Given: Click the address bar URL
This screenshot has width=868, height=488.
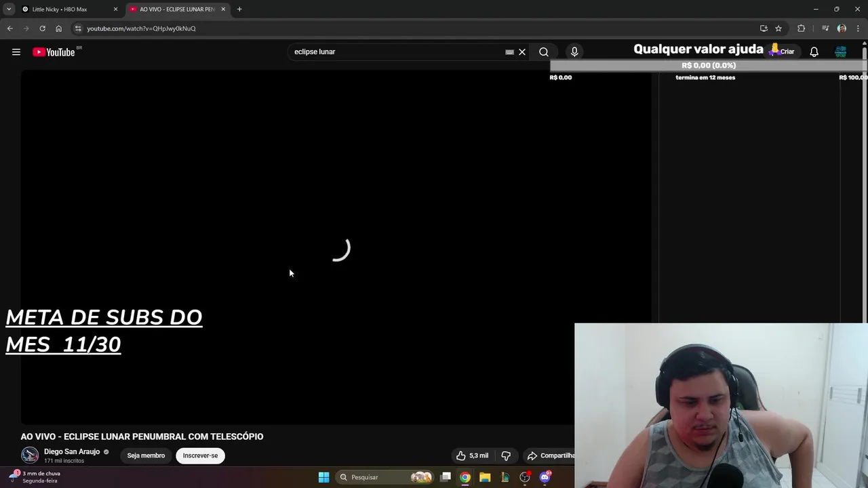Looking at the screenshot, I should click(141, 28).
